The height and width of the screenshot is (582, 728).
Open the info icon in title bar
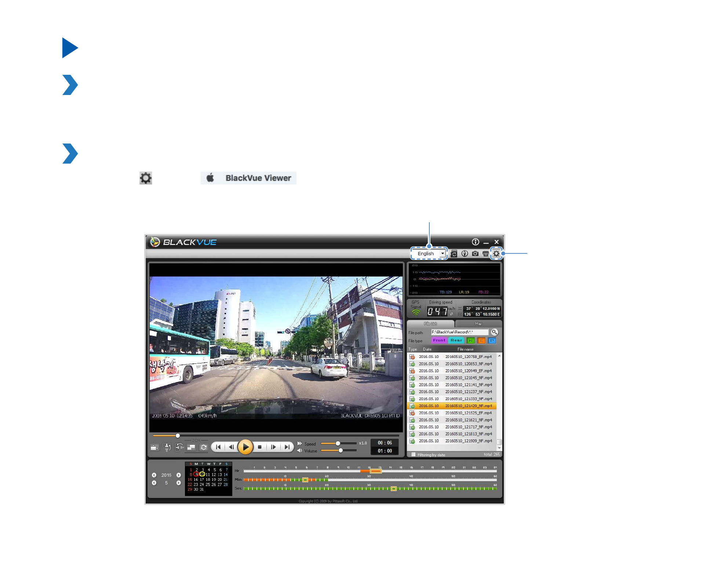point(476,242)
